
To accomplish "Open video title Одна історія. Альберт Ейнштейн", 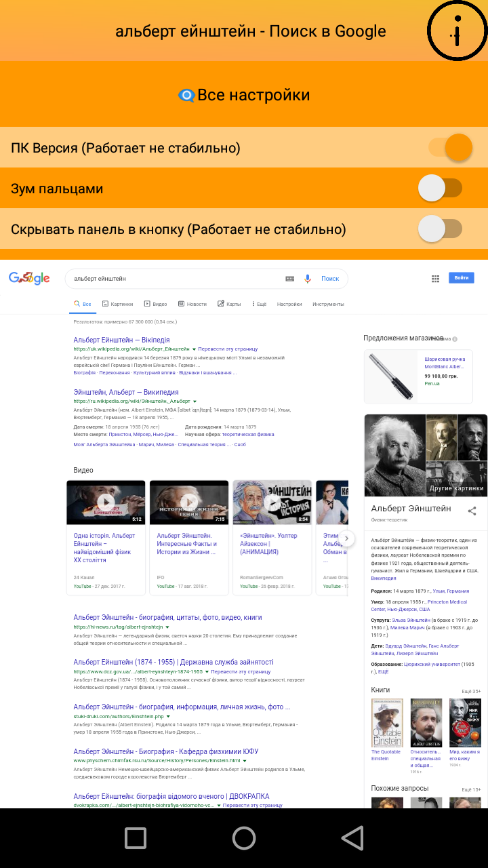I will point(104,548).
